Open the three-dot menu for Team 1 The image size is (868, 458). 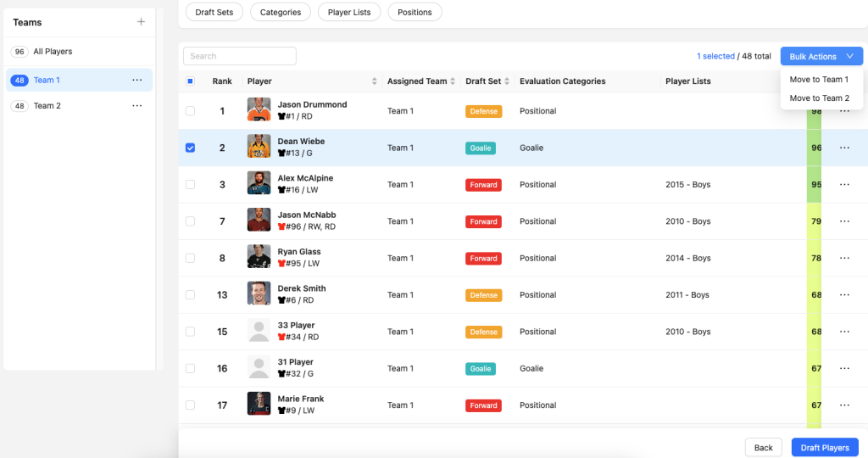(x=136, y=81)
